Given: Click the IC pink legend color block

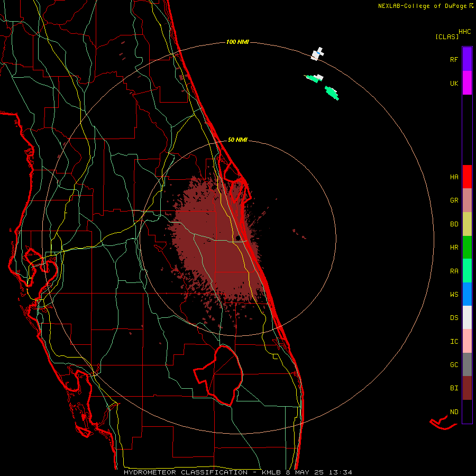Looking at the screenshot, I should 467,341.
